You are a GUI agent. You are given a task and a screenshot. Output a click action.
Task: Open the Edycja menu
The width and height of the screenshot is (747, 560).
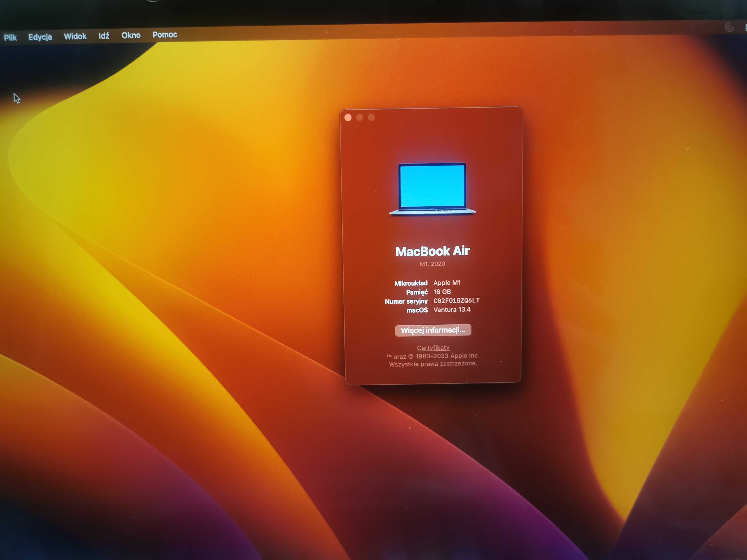click(x=40, y=37)
